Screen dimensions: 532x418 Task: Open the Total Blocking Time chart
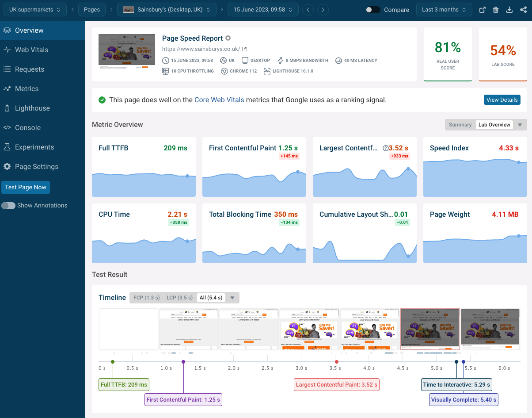point(254,233)
